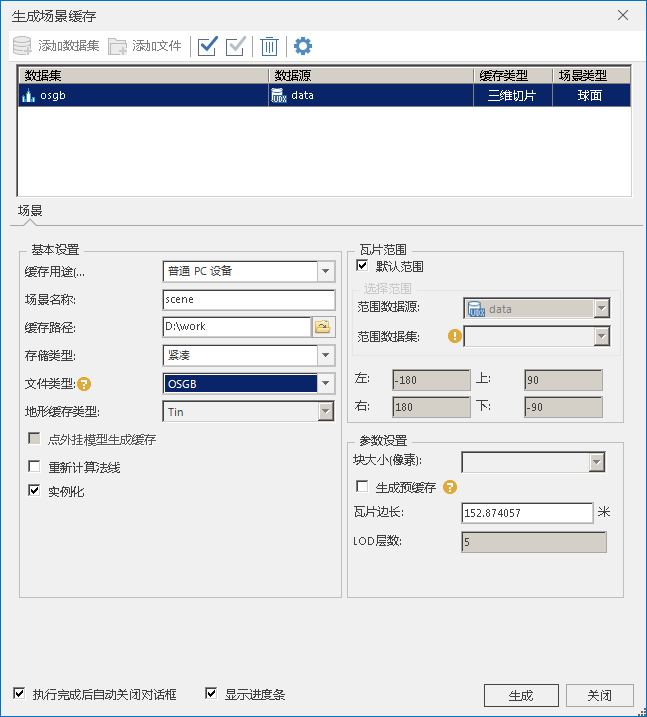Click the invert selection toolbar icon
647x717 pixels.
(236, 46)
